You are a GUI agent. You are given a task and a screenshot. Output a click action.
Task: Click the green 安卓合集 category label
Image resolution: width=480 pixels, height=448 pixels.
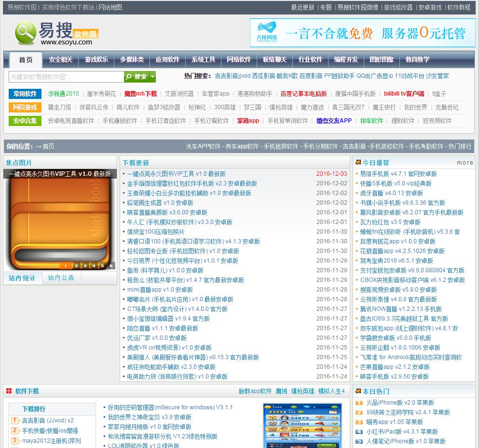coord(25,121)
